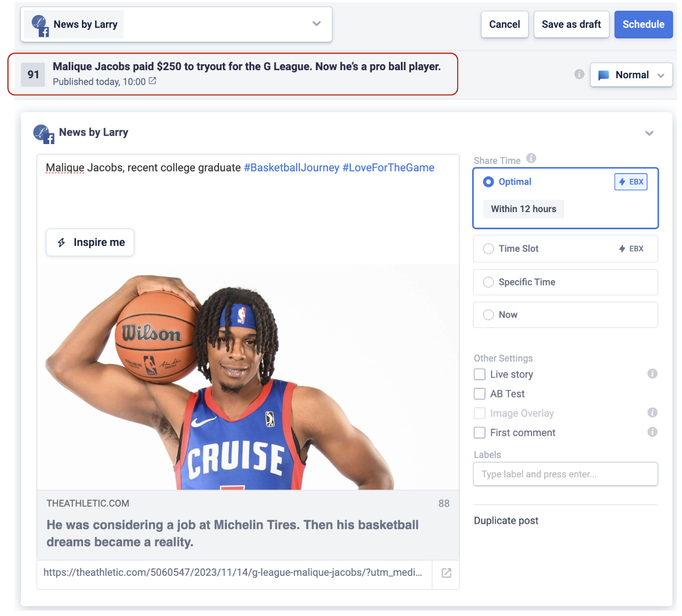This screenshot has width=682, height=616.
Task: Click the EBX badge in Optimal option
Action: coord(631,182)
